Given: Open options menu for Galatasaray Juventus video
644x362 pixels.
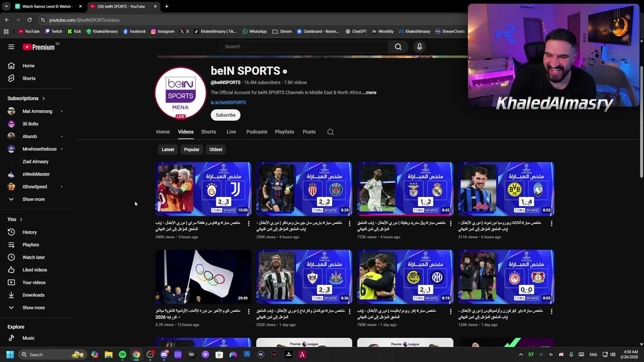Looking at the screenshot, I should pos(249,223).
